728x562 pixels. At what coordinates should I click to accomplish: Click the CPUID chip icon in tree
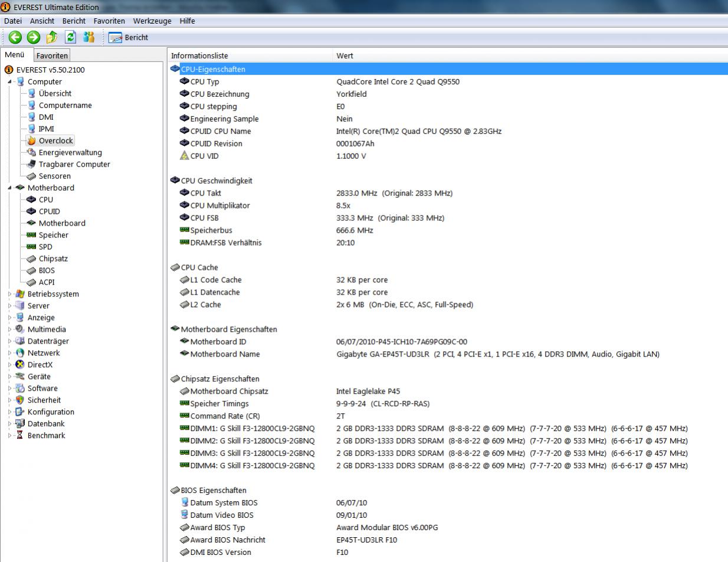(x=32, y=211)
